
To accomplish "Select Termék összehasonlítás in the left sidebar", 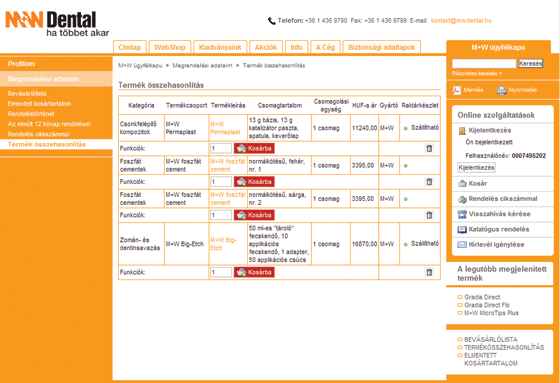I will [47, 144].
